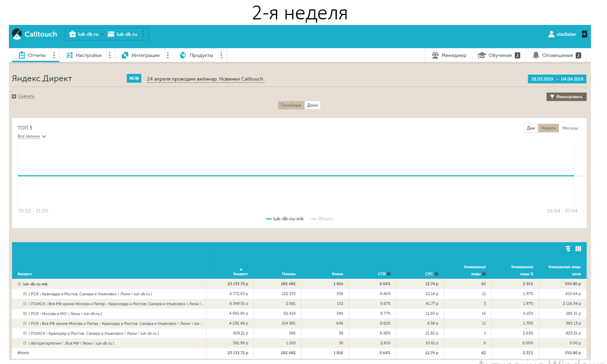
Task: Sort table by Аккаунт column
Action: click(x=25, y=274)
